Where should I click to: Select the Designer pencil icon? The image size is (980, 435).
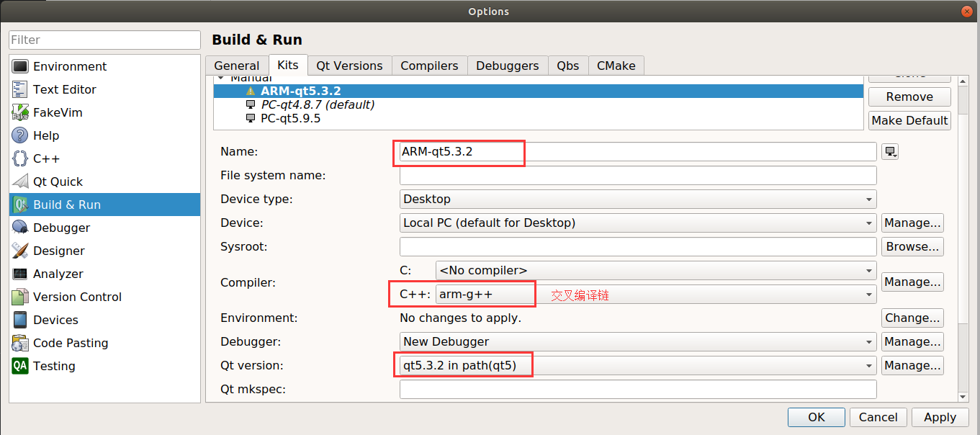coord(20,251)
